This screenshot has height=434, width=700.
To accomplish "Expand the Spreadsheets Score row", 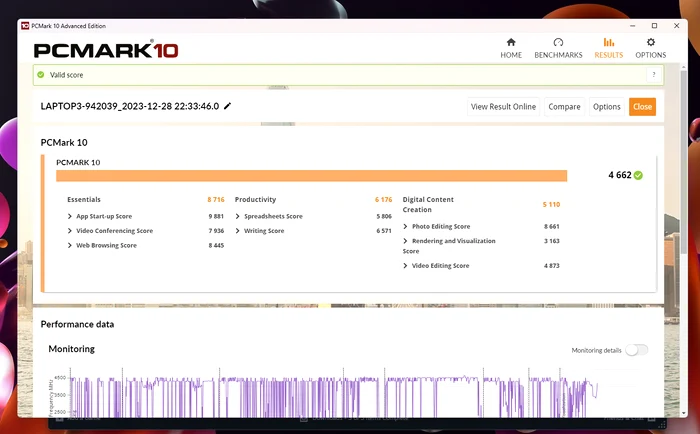I will [x=238, y=216].
